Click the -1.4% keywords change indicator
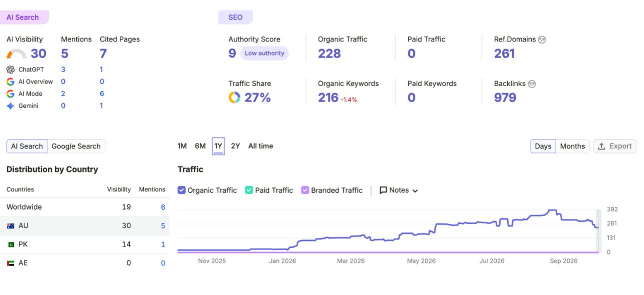Viewport: 644px width, 295px height. (x=349, y=99)
